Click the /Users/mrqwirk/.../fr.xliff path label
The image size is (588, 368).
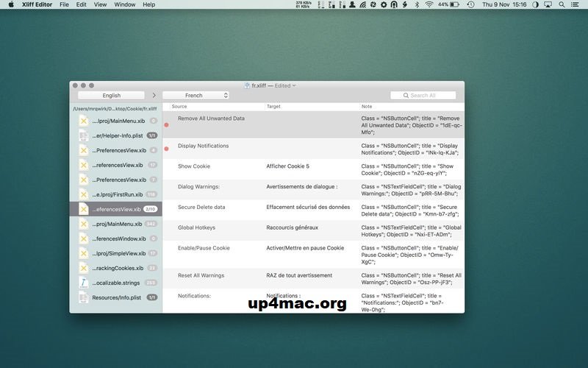pos(115,109)
